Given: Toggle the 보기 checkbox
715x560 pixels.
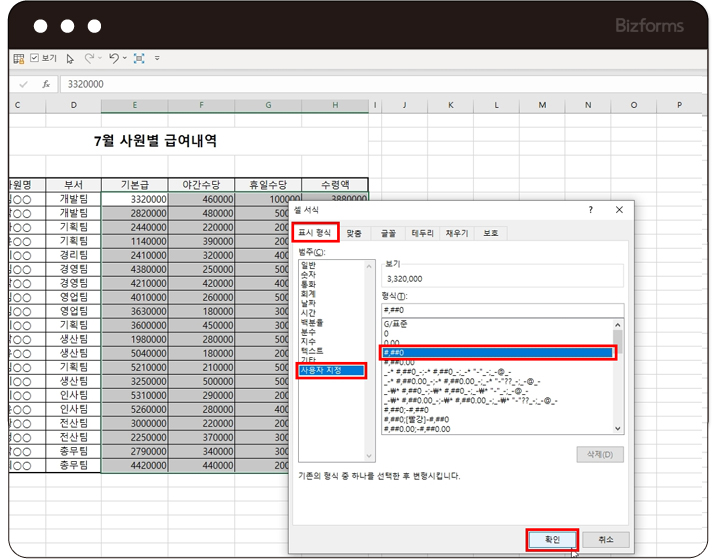Looking at the screenshot, I should [35, 59].
